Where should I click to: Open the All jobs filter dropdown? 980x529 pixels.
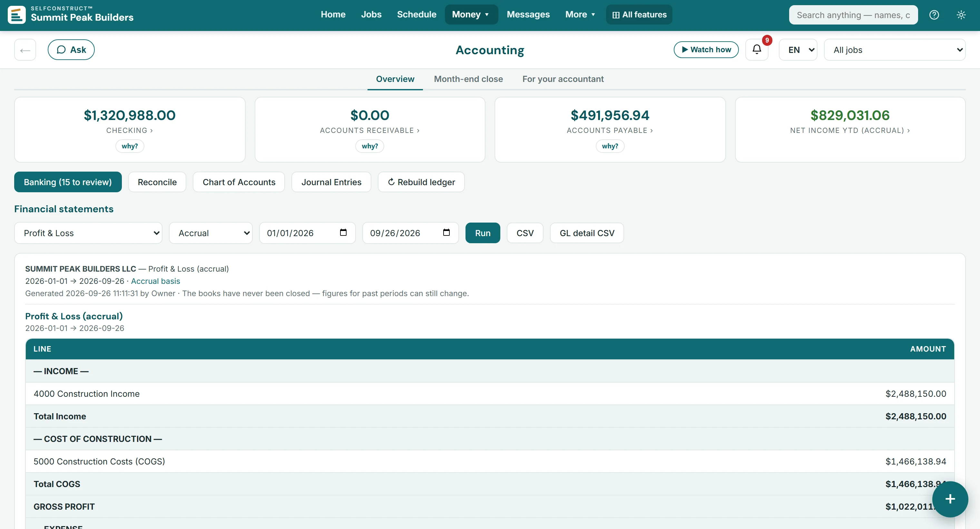coord(894,49)
